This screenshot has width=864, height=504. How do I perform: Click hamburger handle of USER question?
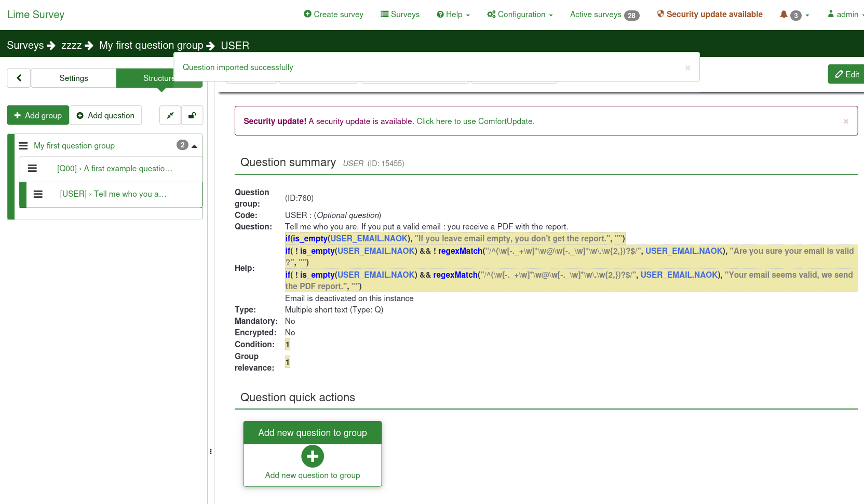pos(38,194)
